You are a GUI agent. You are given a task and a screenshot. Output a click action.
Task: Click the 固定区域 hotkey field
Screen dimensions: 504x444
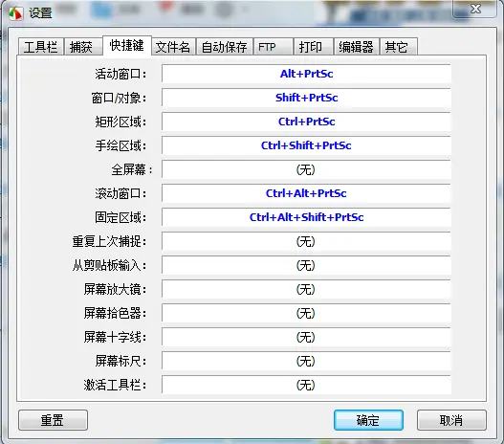(x=306, y=217)
